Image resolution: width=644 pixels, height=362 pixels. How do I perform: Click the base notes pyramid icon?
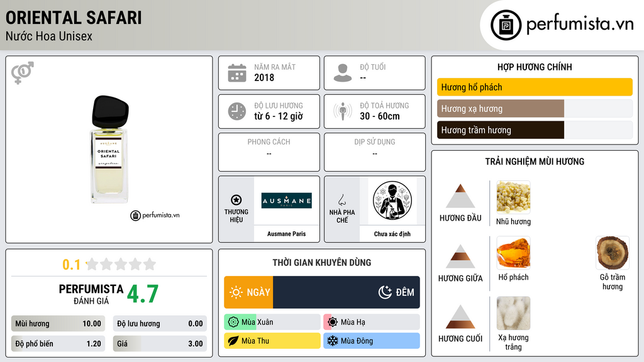(x=460, y=317)
